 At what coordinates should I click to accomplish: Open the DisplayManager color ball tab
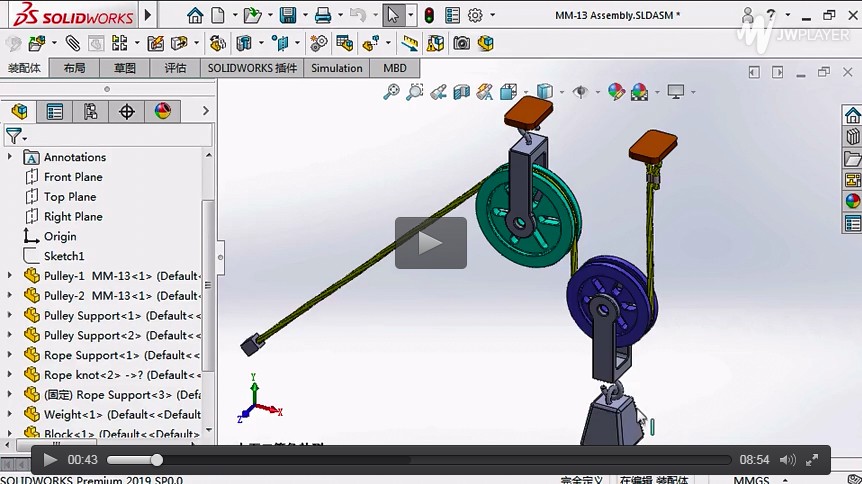coord(163,111)
